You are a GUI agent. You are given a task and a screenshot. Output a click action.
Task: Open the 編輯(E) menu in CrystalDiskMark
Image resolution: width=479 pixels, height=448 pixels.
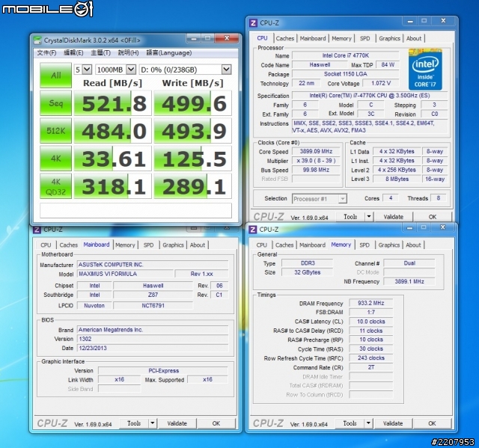click(x=73, y=53)
